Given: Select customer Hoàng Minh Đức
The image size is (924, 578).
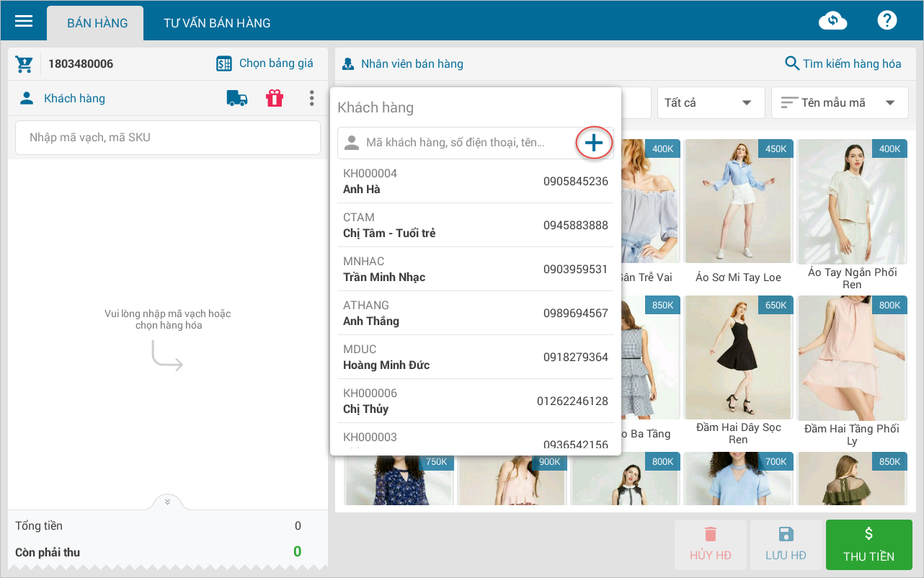Looking at the screenshot, I should tap(476, 357).
